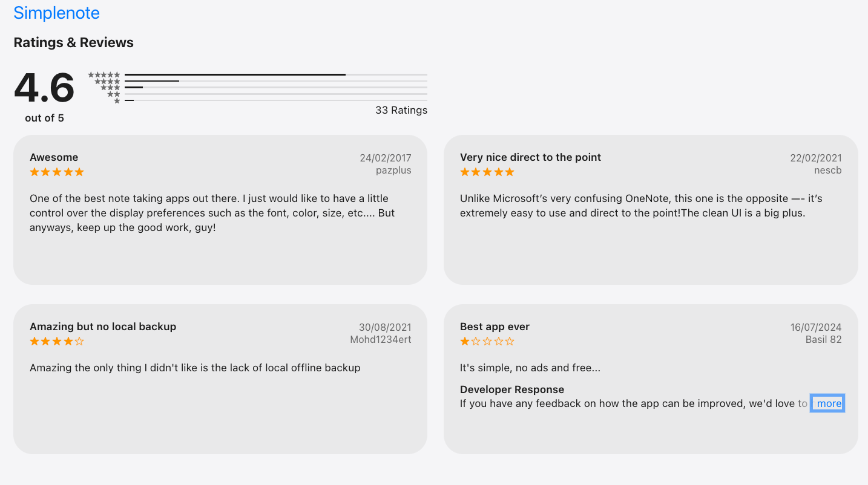Select the half-filled fifth star on Mohd1234ert's review
The width and height of the screenshot is (868, 485).
(x=81, y=341)
